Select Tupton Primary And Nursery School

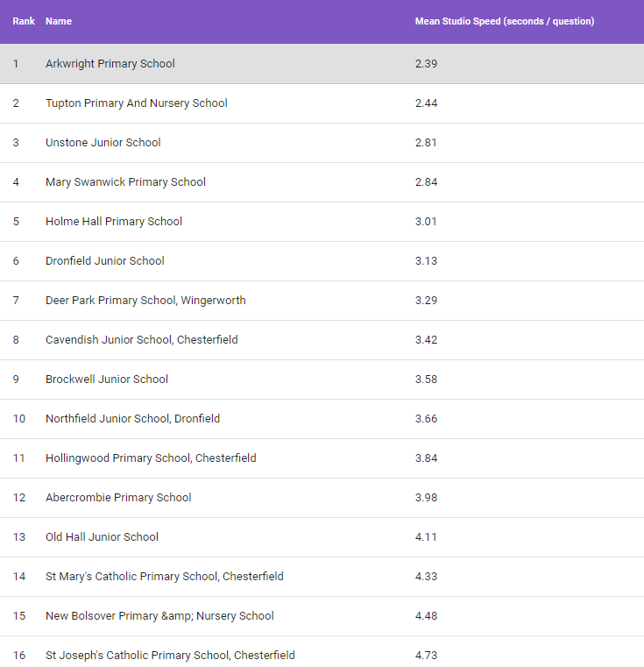(137, 103)
